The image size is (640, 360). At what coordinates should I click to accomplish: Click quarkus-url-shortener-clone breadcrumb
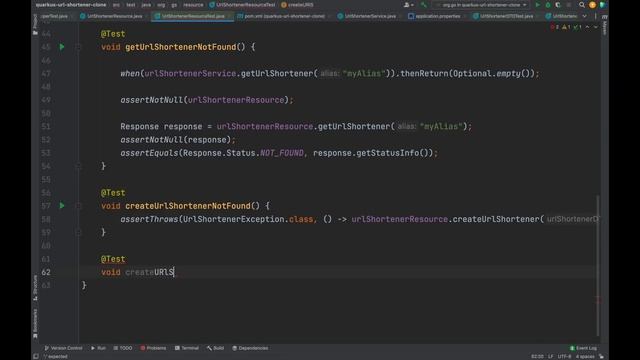click(x=71, y=5)
